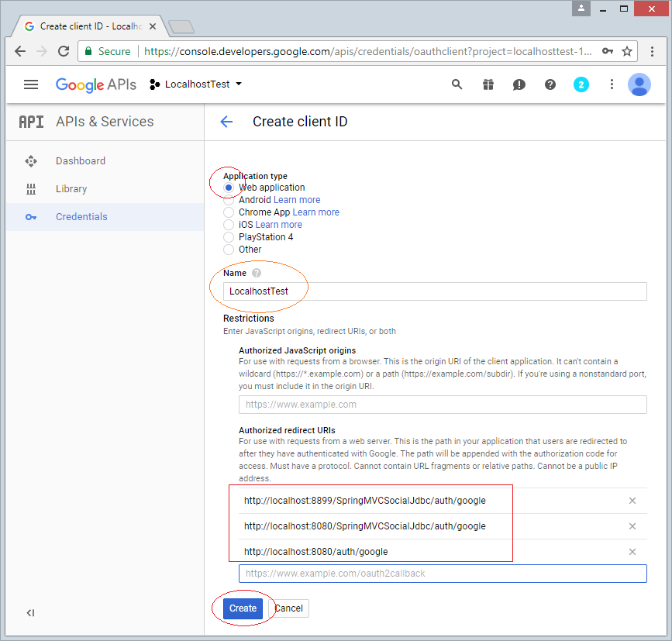Click the Chrome profile button in title bar
The image size is (672, 641).
pyautogui.click(x=581, y=9)
